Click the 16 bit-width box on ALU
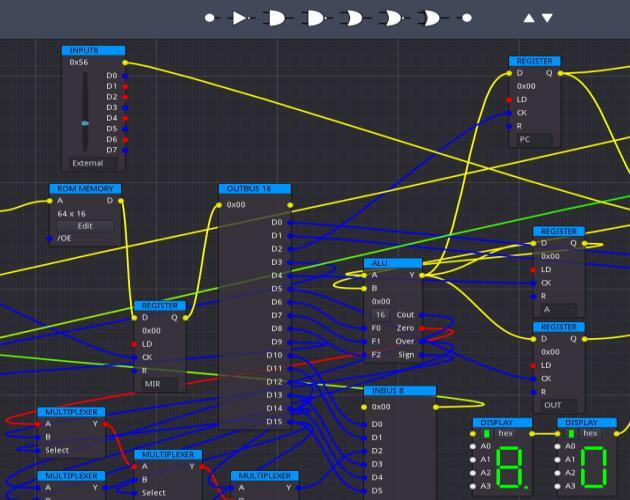The image size is (630, 500). tap(381, 315)
